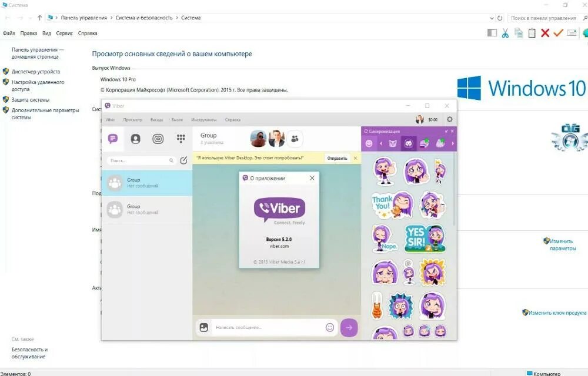Click 'Изменить ключ продукта' link
588x376 pixels.
click(x=557, y=313)
